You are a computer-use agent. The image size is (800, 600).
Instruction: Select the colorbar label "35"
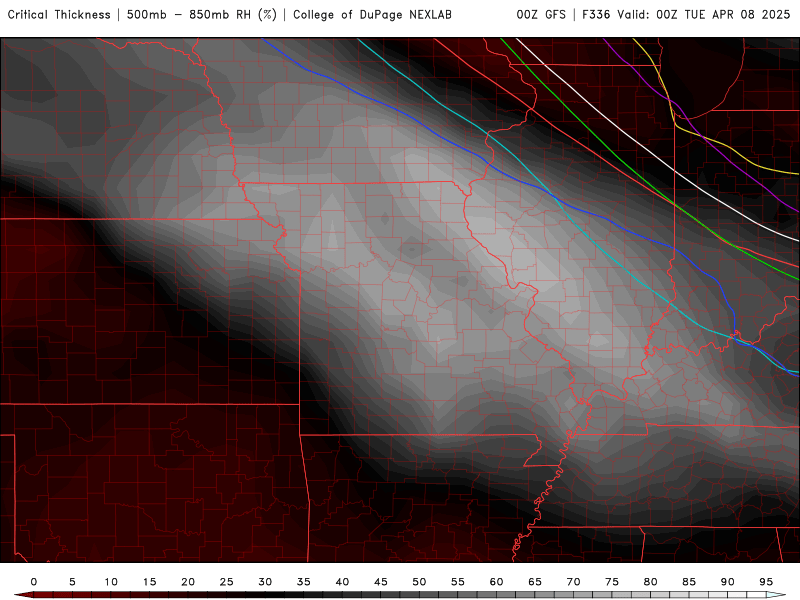point(304,582)
